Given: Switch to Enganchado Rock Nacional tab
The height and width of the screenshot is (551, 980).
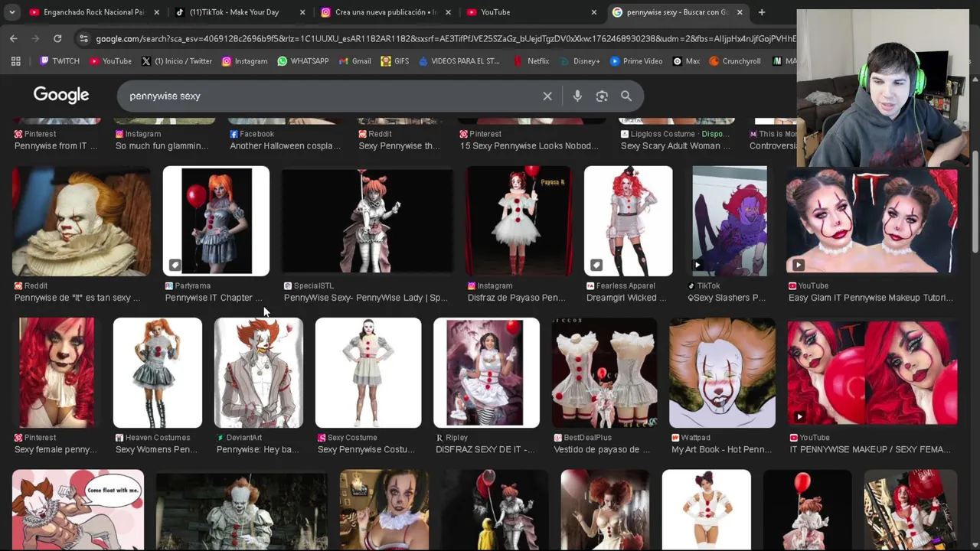Looking at the screenshot, I should coord(94,12).
